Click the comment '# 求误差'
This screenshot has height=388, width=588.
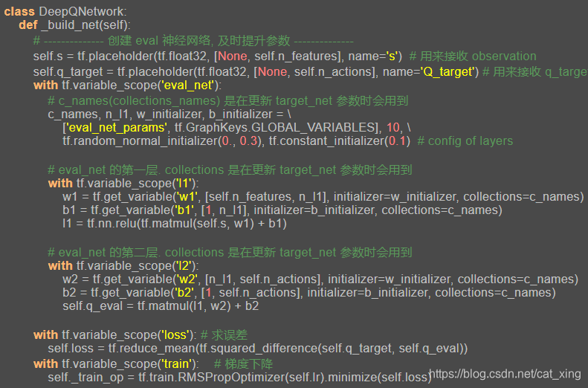point(224,334)
